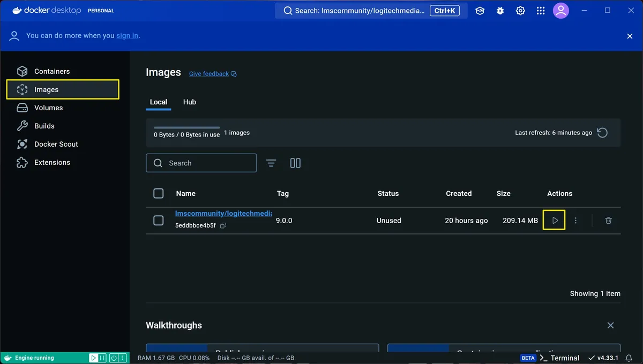Delete the lmscommunity image

click(x=608, y=221)
